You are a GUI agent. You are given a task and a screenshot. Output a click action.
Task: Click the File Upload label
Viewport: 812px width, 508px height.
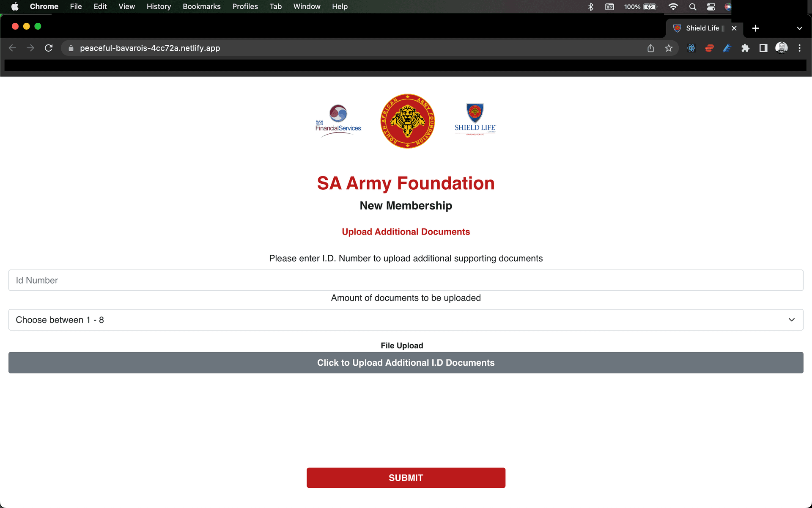point(402,345)
